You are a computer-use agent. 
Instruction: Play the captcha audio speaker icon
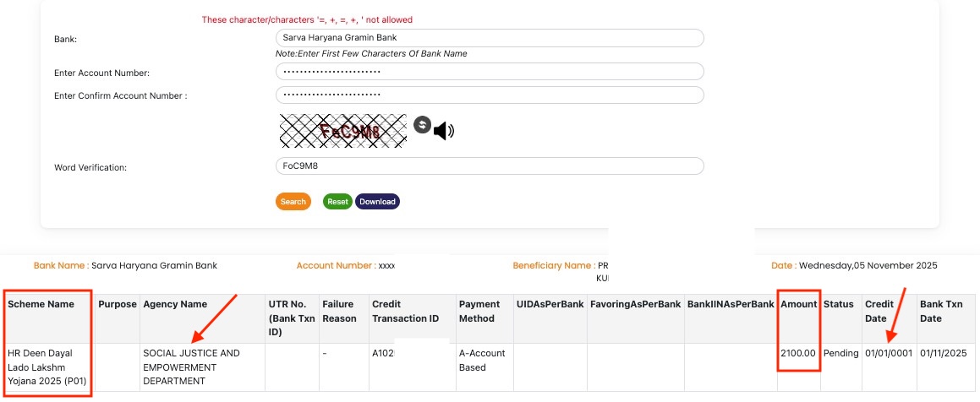pos(444,130)
